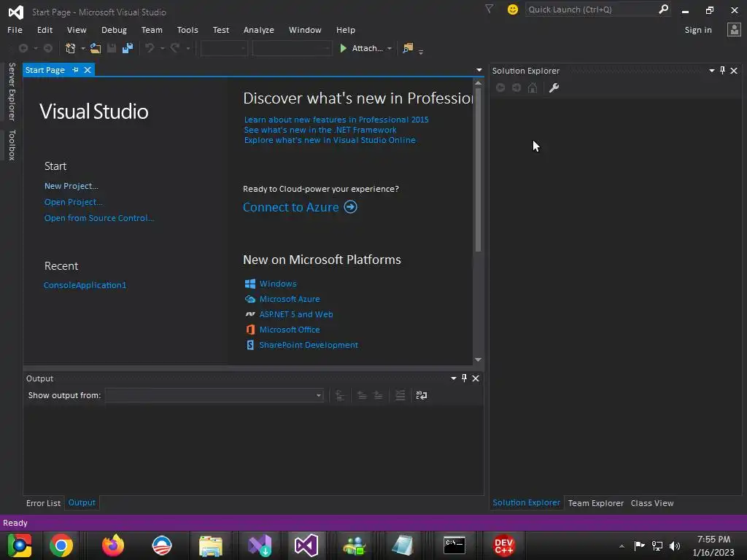Open the File menu
Screen dimensions: 747x560
[x=15, y=29]
